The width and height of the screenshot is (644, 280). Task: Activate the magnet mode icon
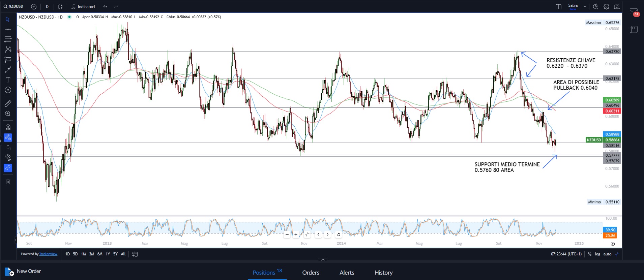tap(8, 127)
